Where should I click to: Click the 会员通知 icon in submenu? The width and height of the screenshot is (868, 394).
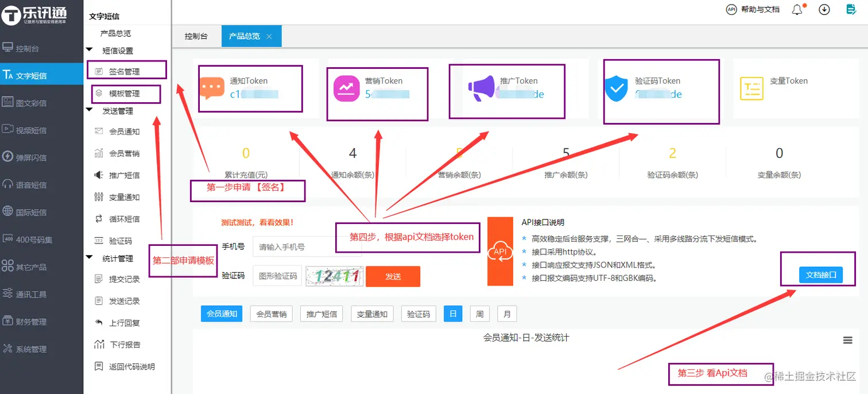pyautogui.click(x=98, y=132)
